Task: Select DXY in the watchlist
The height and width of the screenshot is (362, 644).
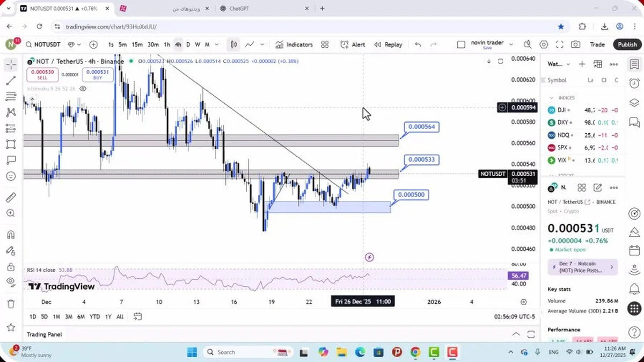Action: click(583, 122)
